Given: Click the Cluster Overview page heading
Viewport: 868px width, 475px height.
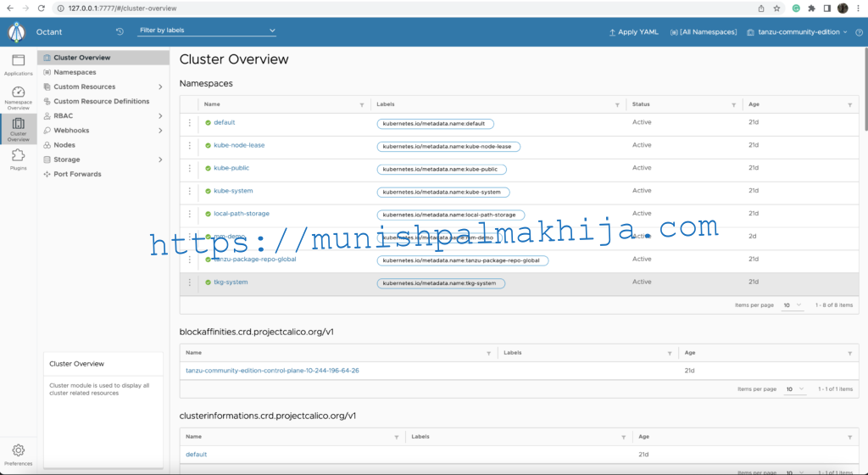Looking at the screenshot, I should pyautogui.click(x=234, y=59).
